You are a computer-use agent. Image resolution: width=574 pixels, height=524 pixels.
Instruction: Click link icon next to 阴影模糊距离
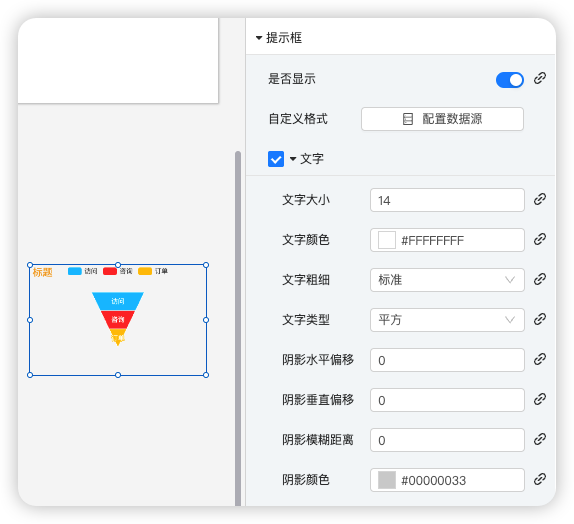[540, 439]
